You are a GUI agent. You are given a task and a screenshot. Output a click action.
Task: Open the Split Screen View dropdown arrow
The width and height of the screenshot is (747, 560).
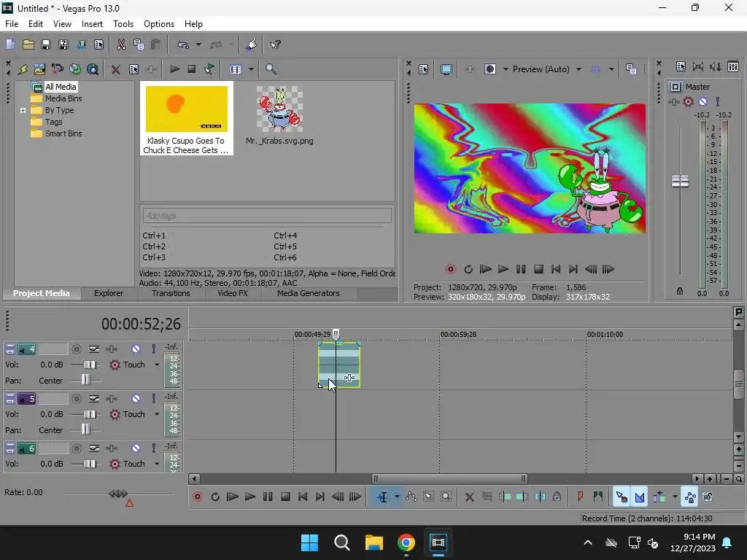click(x=506, y=69)
